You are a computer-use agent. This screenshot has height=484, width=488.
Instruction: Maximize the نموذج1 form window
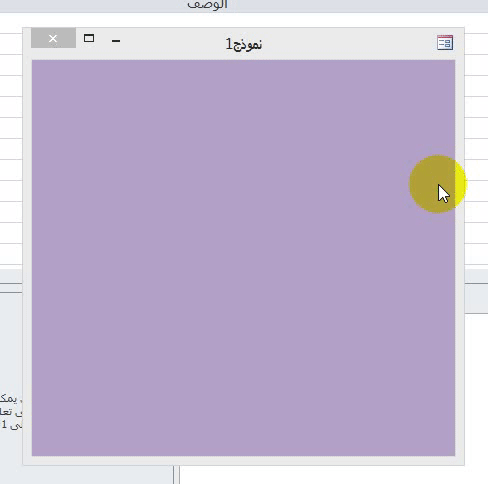(x=89, y=38)
